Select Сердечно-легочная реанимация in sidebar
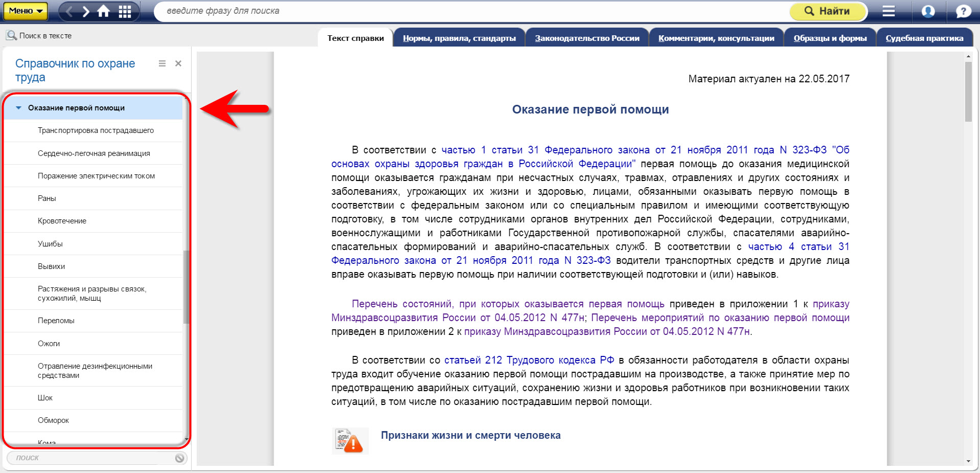980x473 pixels. (x=94, y=153)
